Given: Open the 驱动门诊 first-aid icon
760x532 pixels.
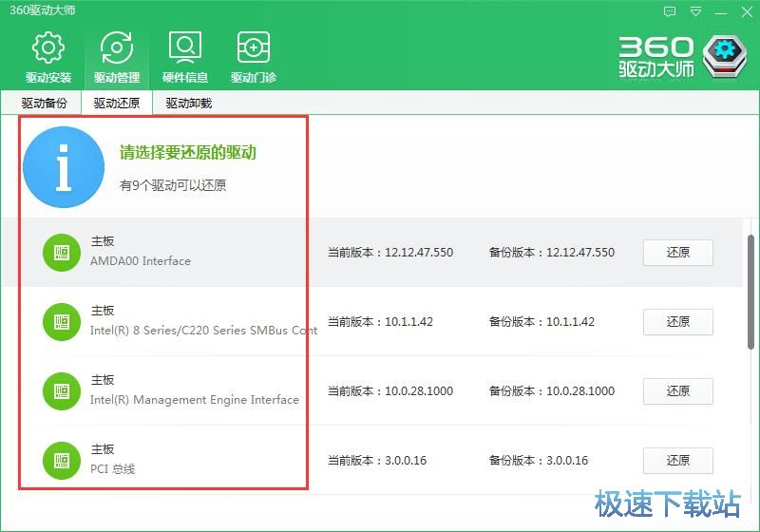Looking at the screenshot, I should pyautogui.click(x=253, y=47).
